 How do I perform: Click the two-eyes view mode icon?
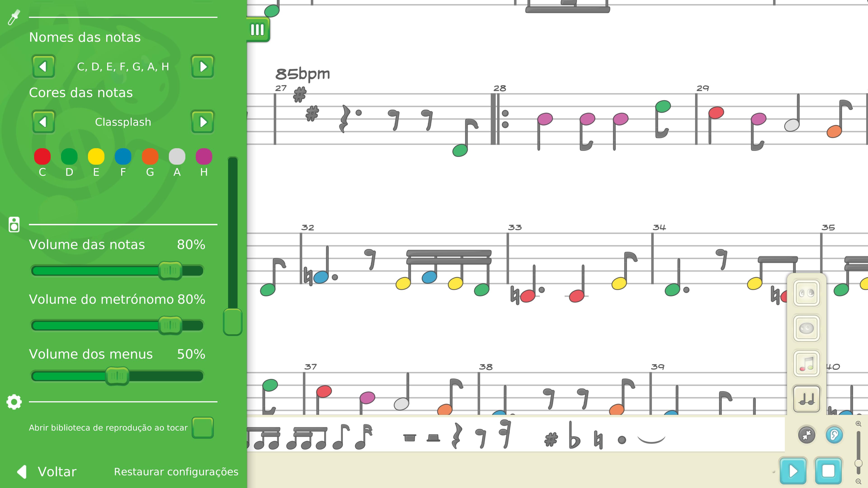point(807,293)
